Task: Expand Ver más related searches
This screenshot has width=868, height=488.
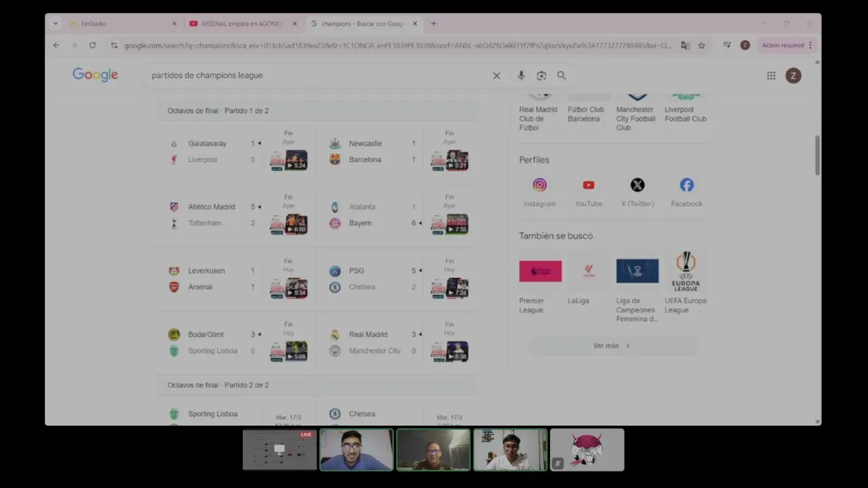Action: click(x=613, y=346)
